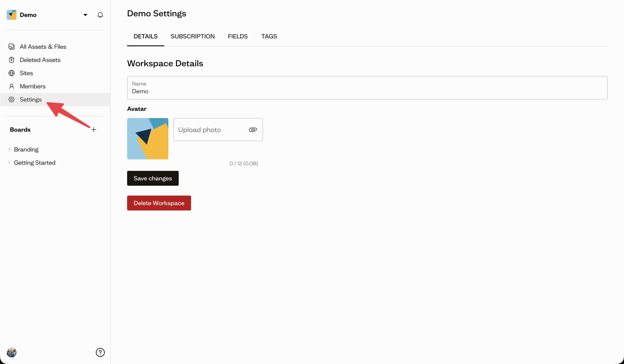The image size is (624, 364).
Task: Open All Assets & Files
Action: tap(43, 47)
